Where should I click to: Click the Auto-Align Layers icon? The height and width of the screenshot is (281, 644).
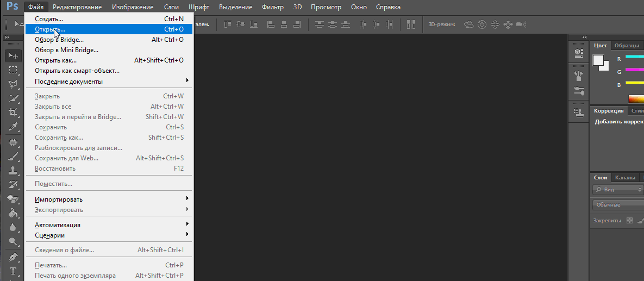(411, 24)
